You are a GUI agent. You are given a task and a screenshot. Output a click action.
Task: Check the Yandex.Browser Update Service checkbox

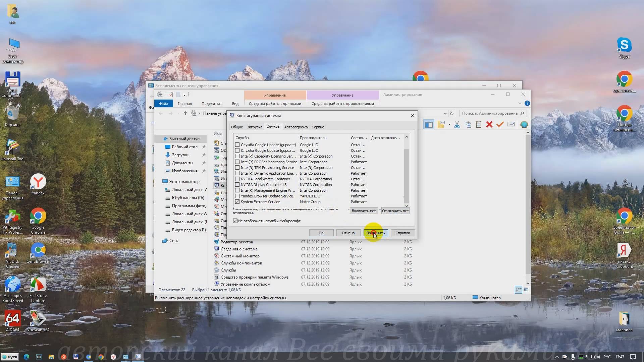pyautogui.click(x=237, y=196)
